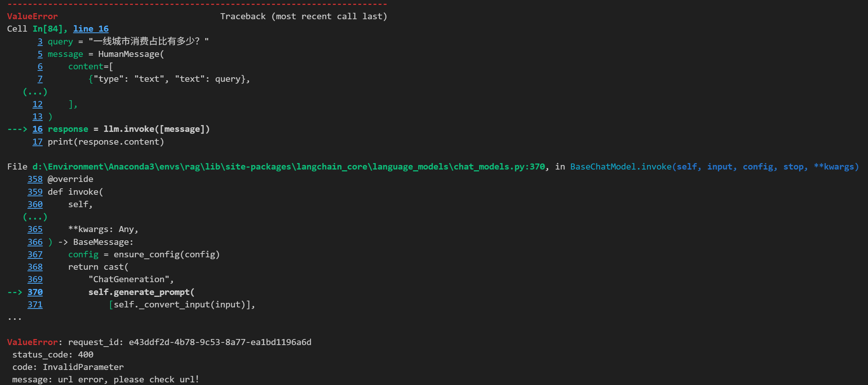
Task: Click line number 3 before the query assignment
Action: pyautogui.click(x=40, y=41)
